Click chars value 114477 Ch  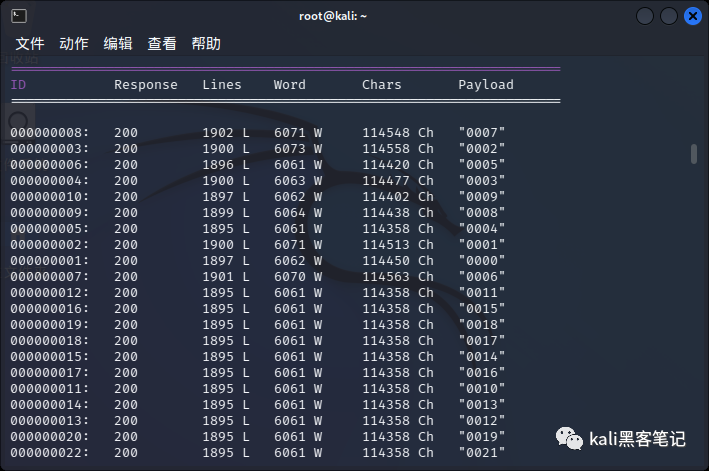click(x=398, y=180)
